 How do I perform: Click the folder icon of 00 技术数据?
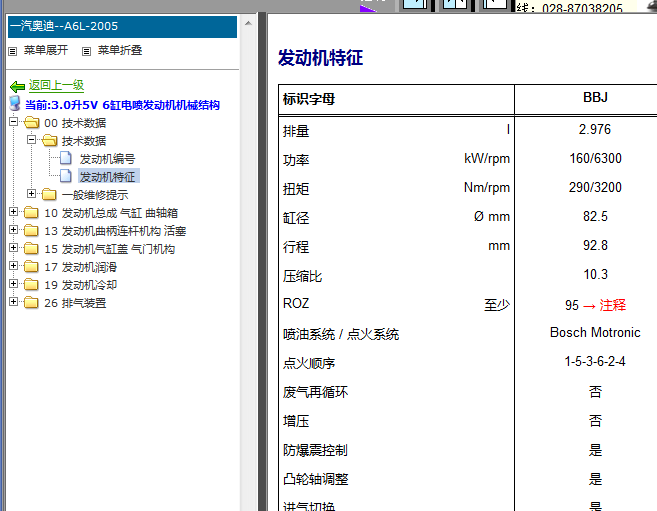tap(31, 122)
